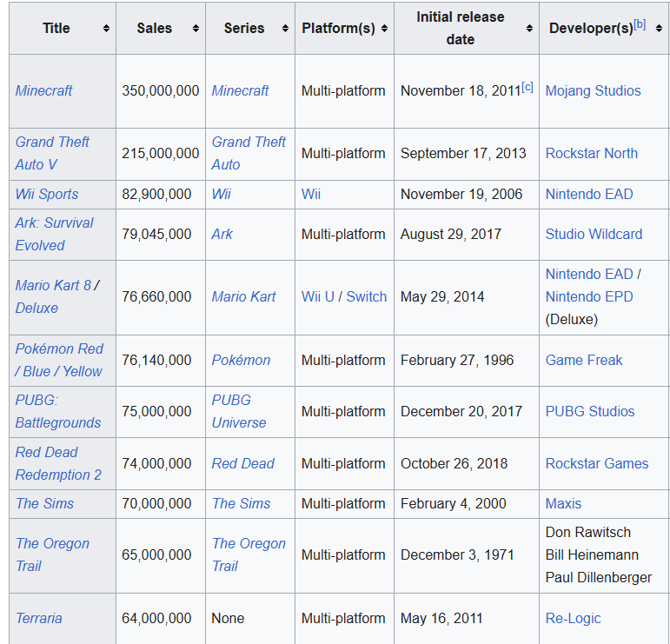670x644 pixels.
Task: Select the name Don Rawitsch
Action: click(588, 533)
